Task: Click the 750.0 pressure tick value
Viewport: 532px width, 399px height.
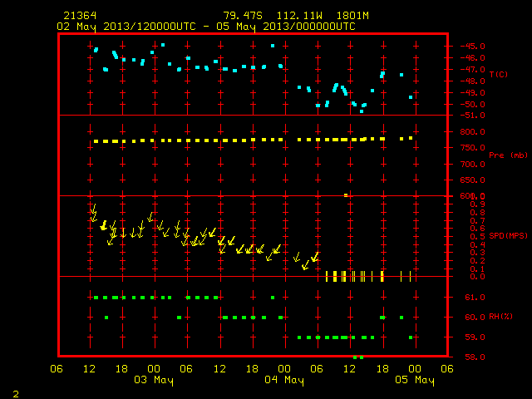Action: click(472, 148)
